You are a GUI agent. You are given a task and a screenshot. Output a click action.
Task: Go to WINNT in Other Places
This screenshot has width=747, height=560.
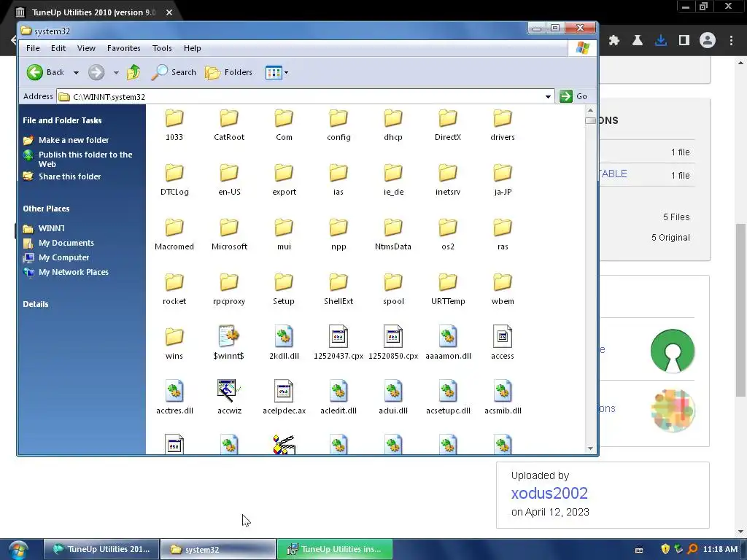coord(52,228)
